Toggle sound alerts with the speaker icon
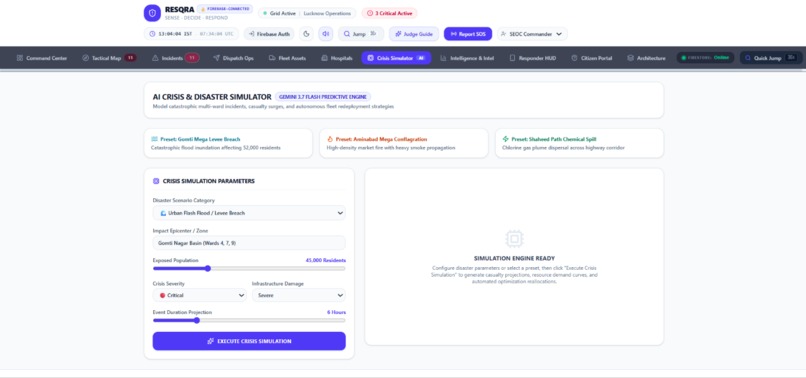 click(325, 34)
